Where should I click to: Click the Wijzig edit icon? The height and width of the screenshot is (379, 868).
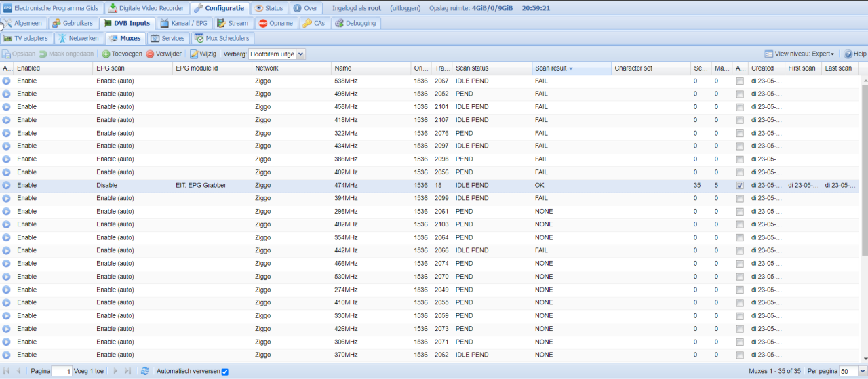pyautogui.click(x=194, y=54)
